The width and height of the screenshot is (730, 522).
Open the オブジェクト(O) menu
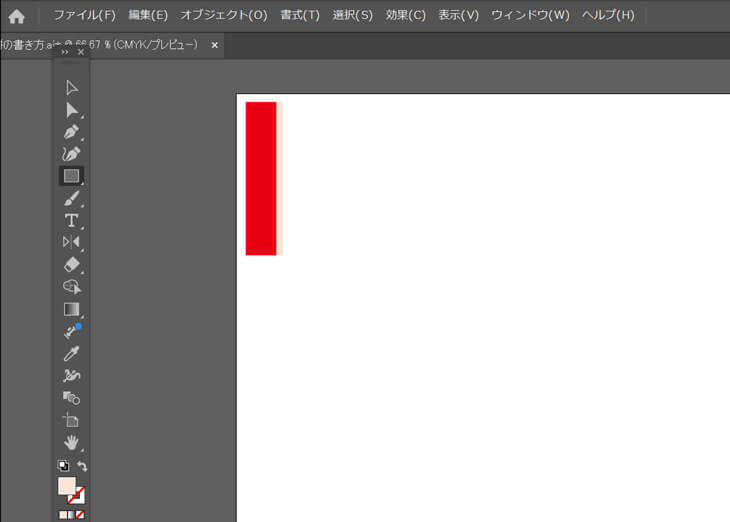pos(223,15)
